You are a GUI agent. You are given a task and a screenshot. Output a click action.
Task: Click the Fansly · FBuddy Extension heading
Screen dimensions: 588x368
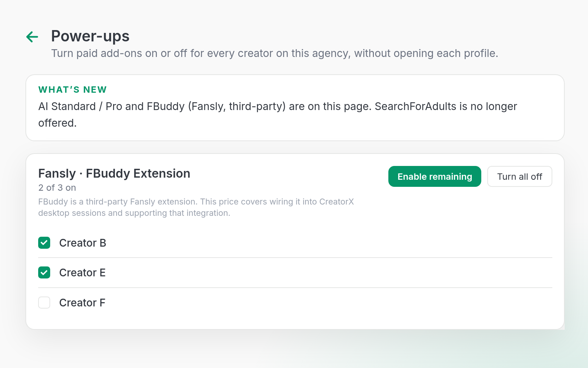[x=114, y=173]
